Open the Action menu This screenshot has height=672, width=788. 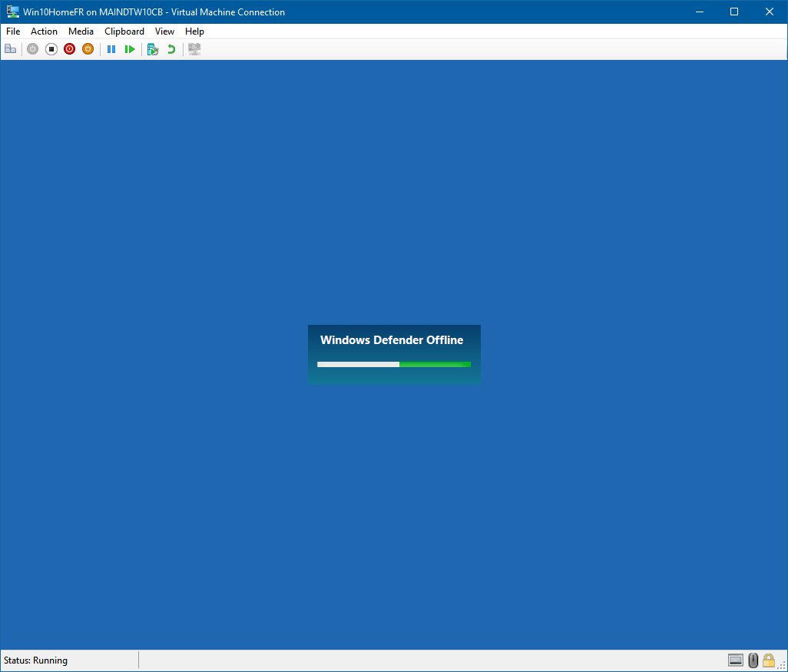pyautogui.click(x=44, y=31)
